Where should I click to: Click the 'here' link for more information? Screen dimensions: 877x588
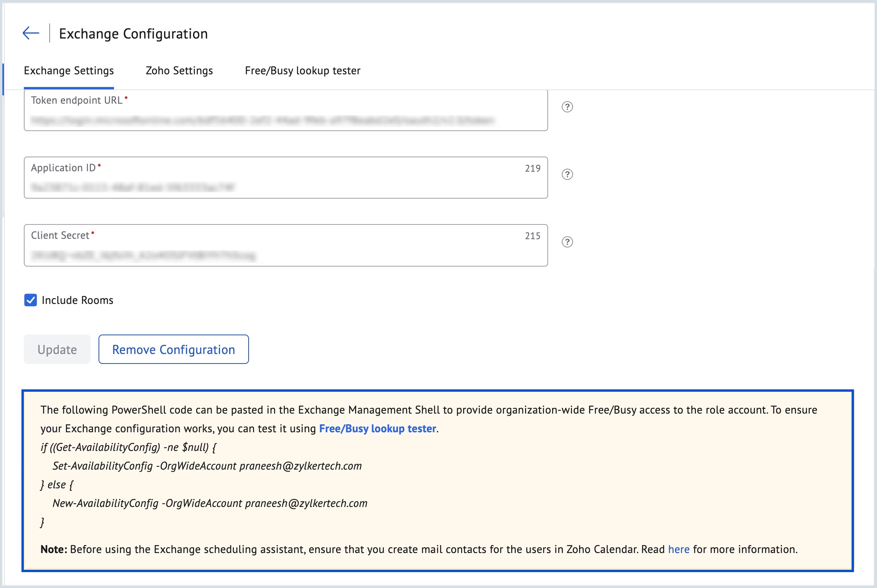(x=679, y=549)
